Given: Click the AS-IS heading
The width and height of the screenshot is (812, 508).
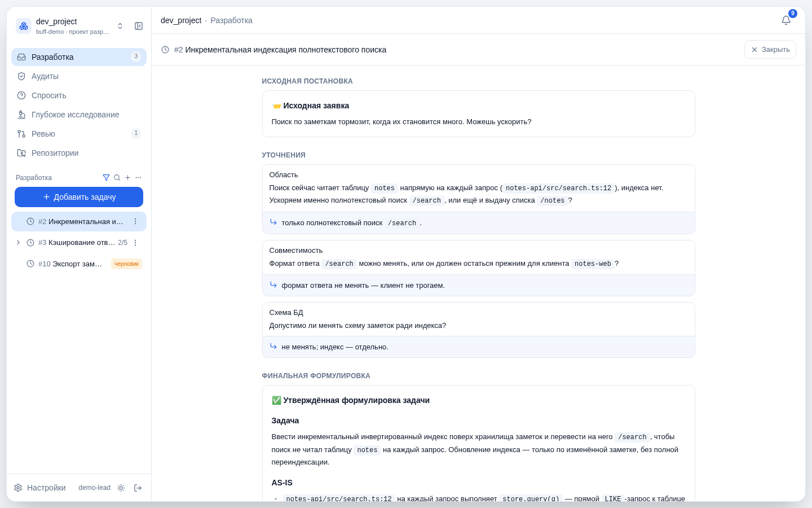Looking at the screenshot, I should [x=282, y=483].
